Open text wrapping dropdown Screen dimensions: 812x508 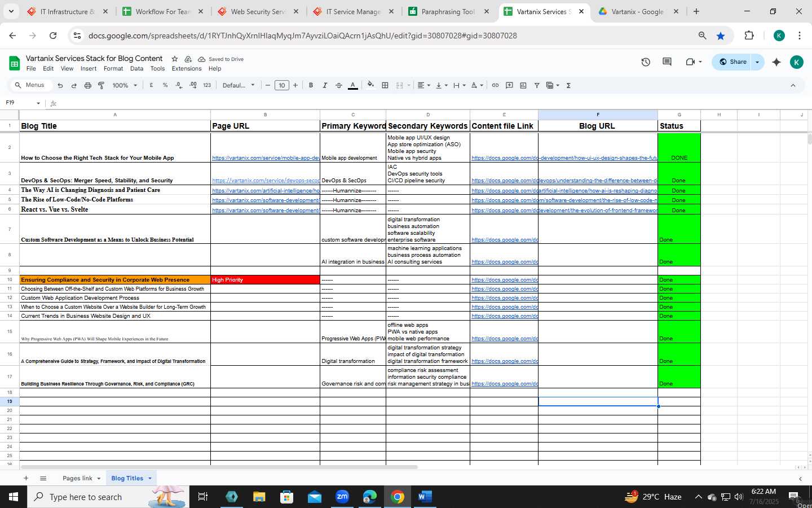click(x=460, y=85)
